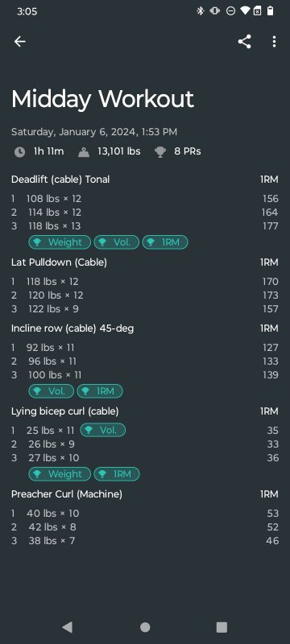Tap the weight volume icon

(84, 152)
